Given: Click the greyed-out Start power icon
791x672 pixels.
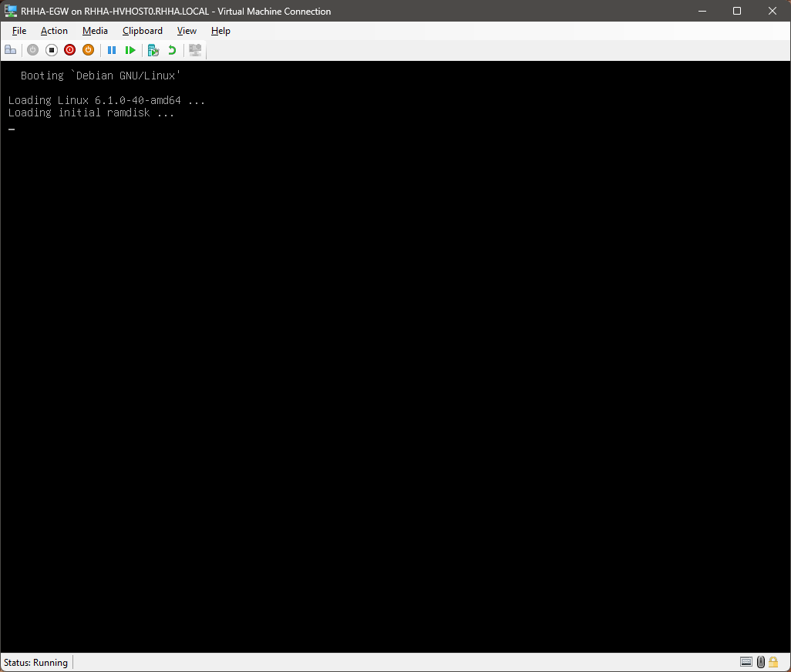Looking at the screenshot, I should 32,50.
